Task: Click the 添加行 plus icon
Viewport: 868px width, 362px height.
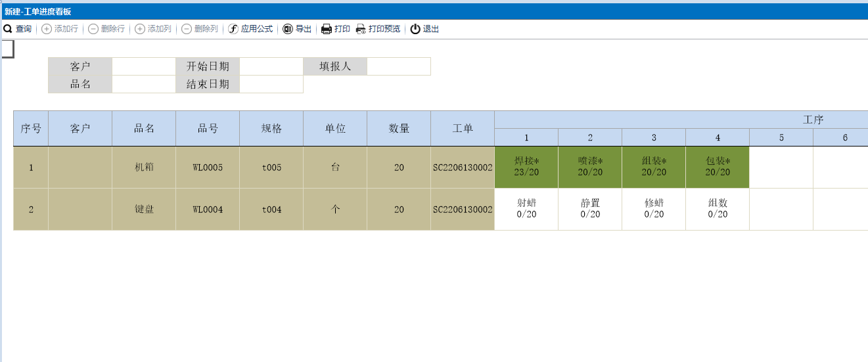Action: (47, 29)
